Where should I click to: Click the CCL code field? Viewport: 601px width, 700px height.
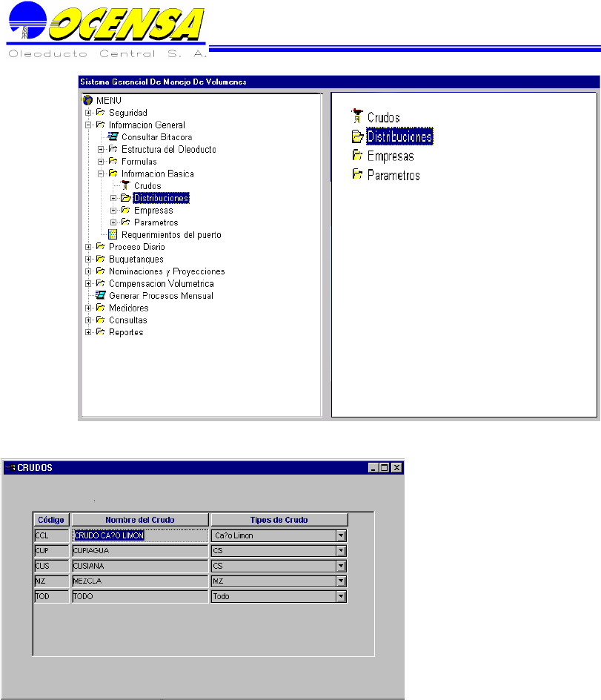51,535
